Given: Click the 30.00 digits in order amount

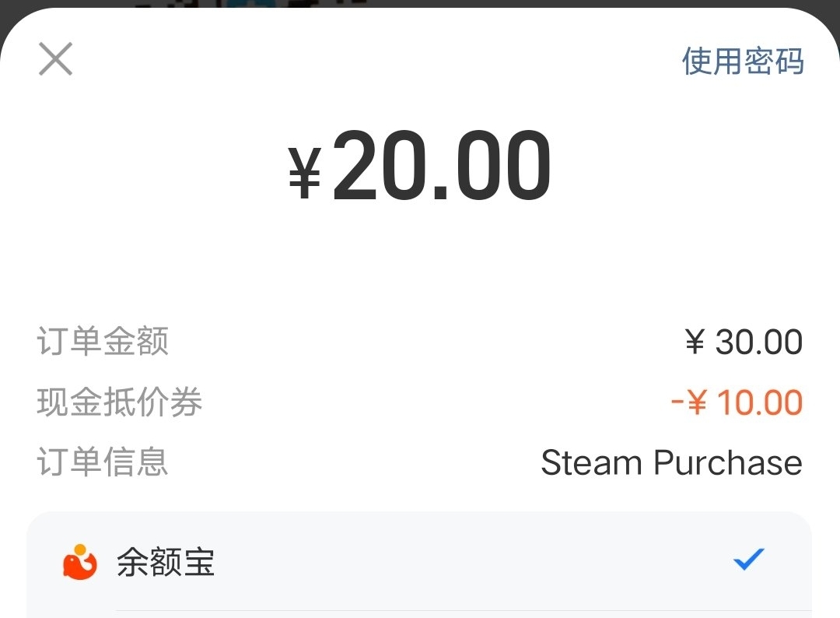Looking at the screenshot, I should tap(759, 342).
